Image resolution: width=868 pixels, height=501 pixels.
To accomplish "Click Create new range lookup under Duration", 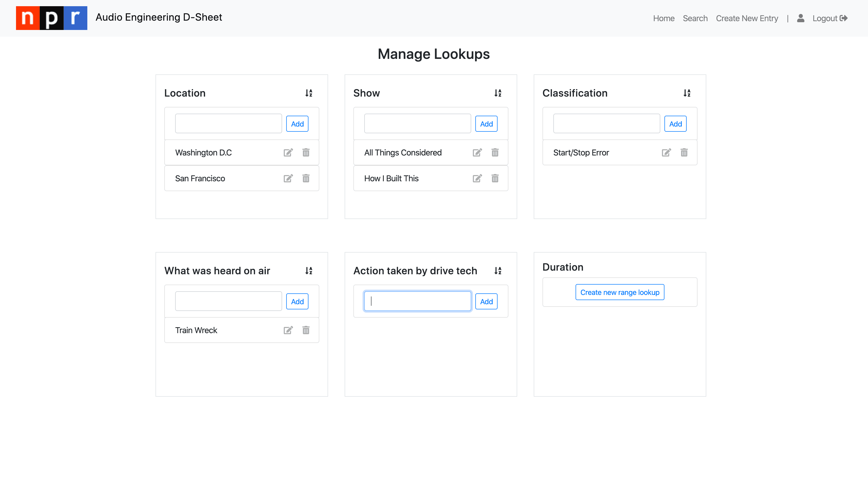I will (619, 292).
